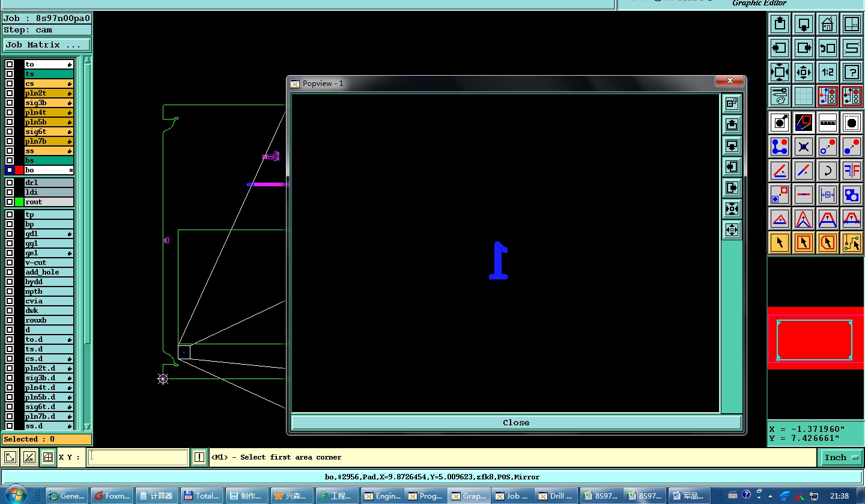Screen dimensions: 865x504
Task: Click Popview zoom out icon
Action: pyautogui.click(x=732, y=230)
